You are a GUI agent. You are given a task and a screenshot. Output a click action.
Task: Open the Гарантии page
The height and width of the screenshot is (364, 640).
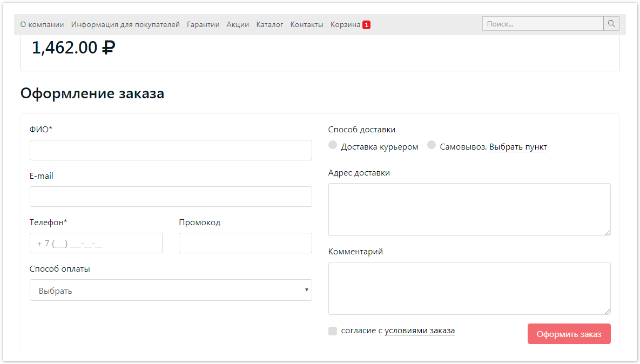click(x=203, y=24)
